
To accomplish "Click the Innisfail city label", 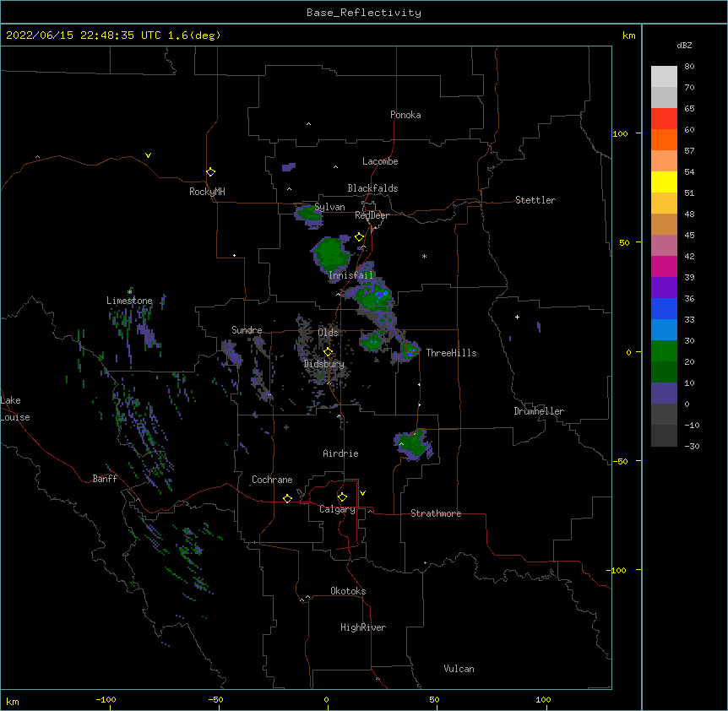I will tap(351, 275).
